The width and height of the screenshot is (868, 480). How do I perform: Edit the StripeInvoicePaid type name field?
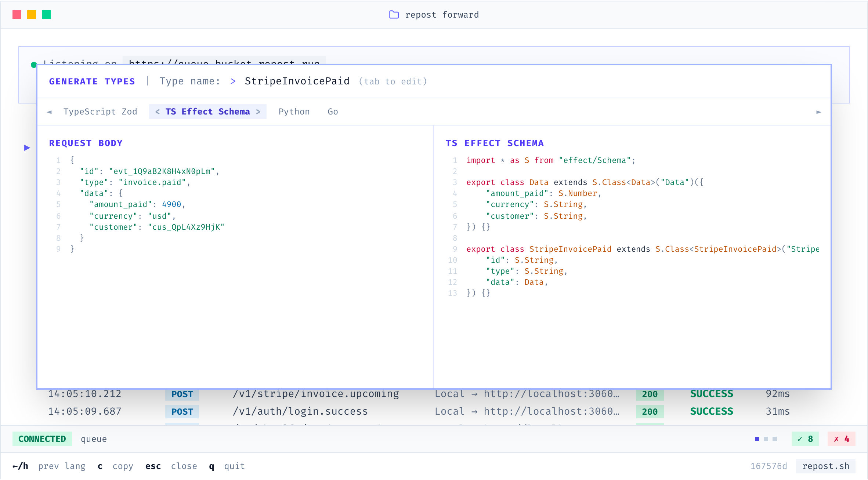(297, 81)
